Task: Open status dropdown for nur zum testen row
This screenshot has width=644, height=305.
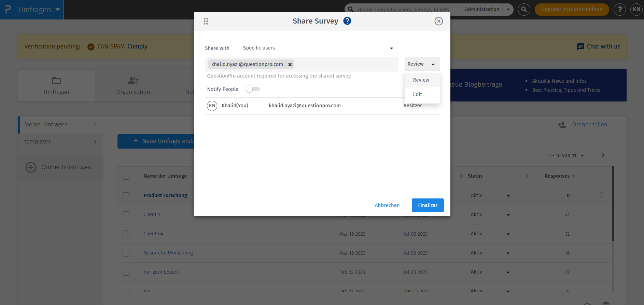Action: pos(508,273)
